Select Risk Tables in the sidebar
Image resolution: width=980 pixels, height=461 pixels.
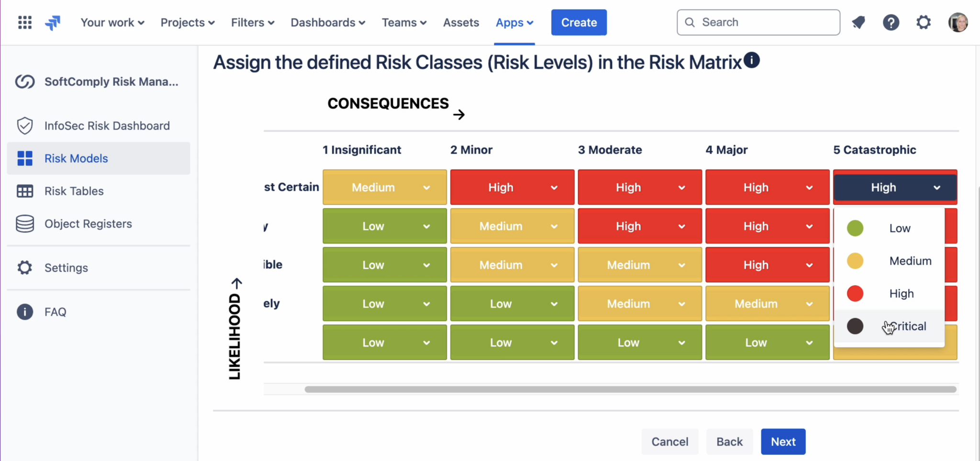tap(74, 191)
